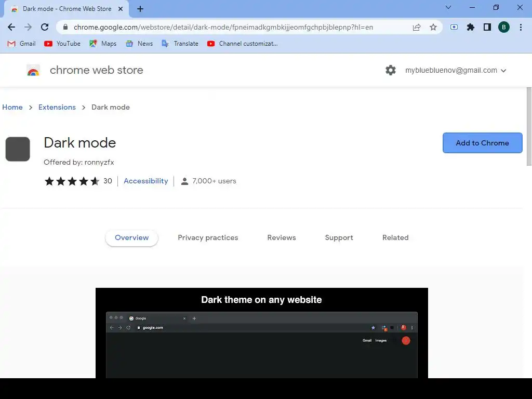The width and height of the screenshot is (532, 399).
Task: Open web store settings gear
Action: coord(391,70)
